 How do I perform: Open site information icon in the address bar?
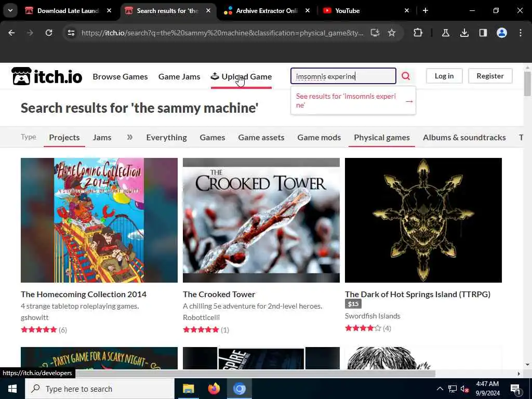[x=71, y=33]
